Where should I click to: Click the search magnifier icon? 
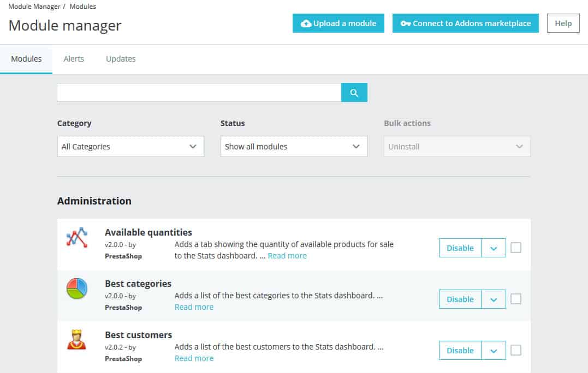(354, 92)
